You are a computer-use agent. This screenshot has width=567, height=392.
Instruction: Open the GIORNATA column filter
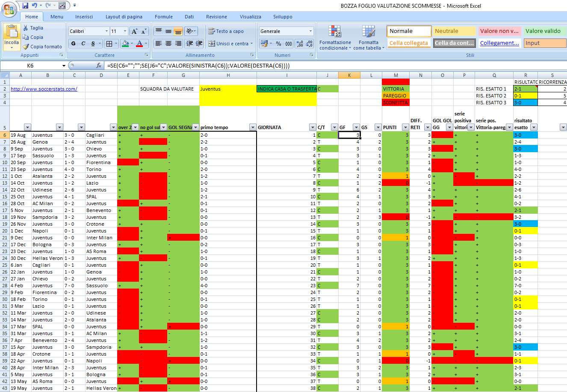(x=312, y=127)
